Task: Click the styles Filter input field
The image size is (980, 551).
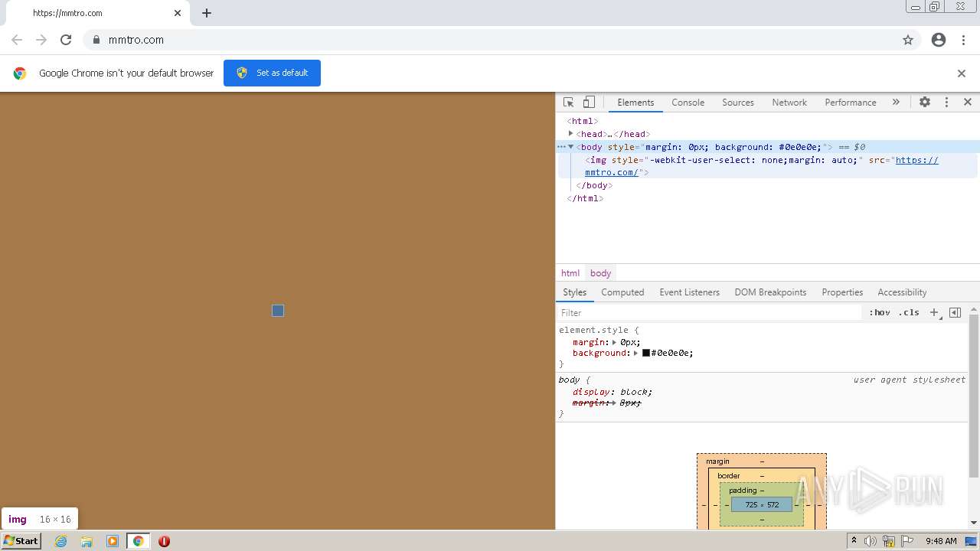Action: [x=710, y=313]
